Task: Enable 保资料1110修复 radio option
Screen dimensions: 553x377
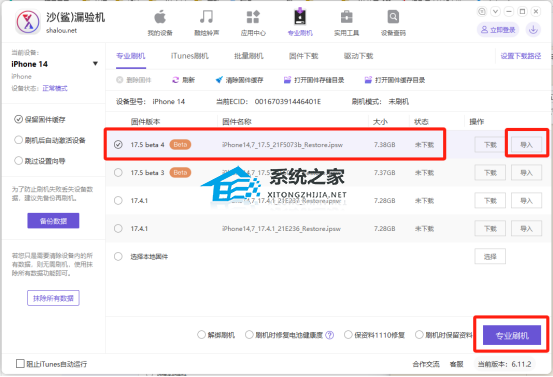Action: tap(348, 335)
